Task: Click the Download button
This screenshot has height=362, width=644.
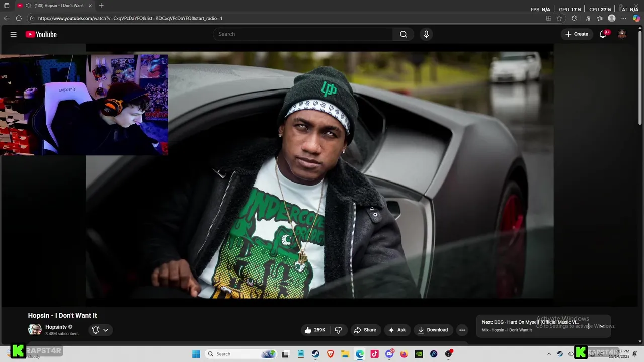Action: pyautogui.click(x=433, y=330)
